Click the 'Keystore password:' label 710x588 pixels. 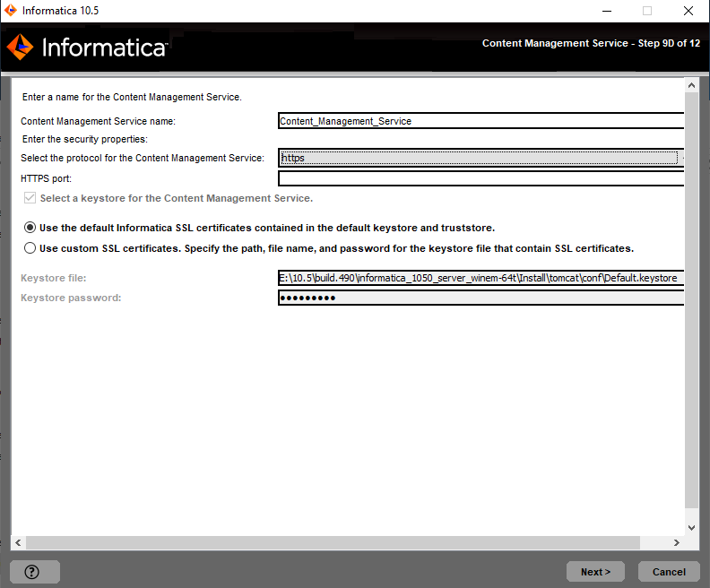click(71, 298)
